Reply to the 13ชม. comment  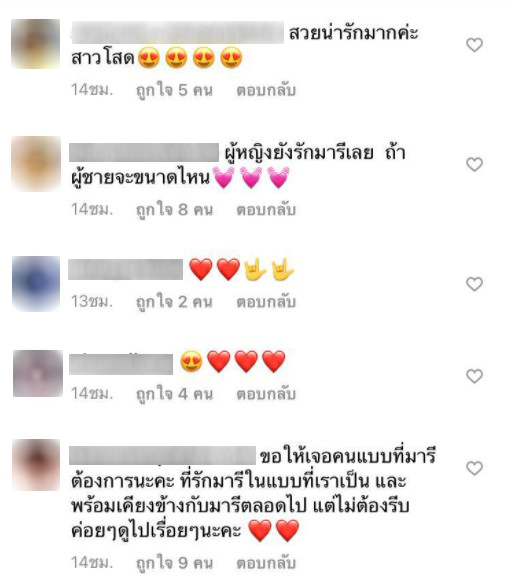click(x=266, y=302)
